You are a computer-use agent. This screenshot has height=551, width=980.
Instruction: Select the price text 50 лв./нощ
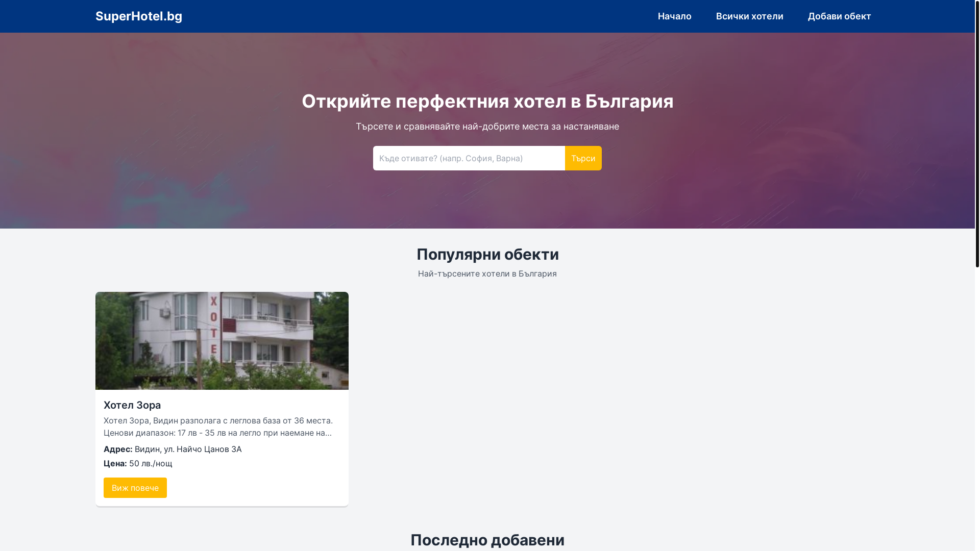click(151, 463)
